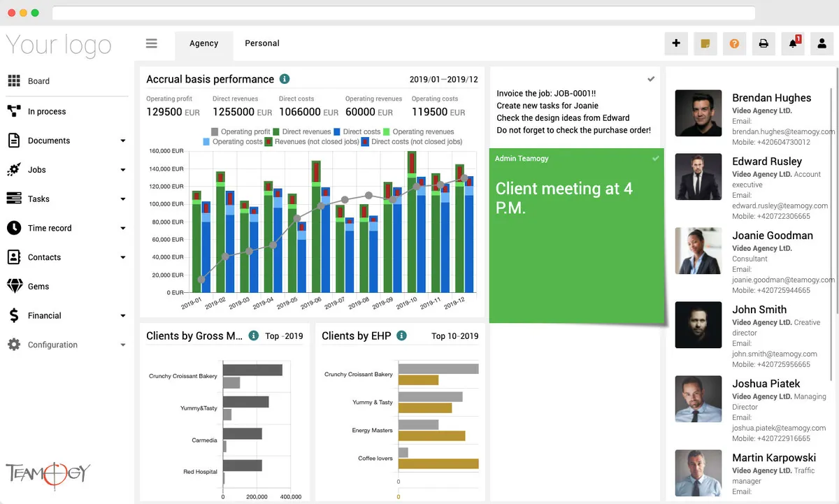Toggle Direct costs (not closed jobs) legend
This screenshot has height=504, width=839.
pos(412,141)
